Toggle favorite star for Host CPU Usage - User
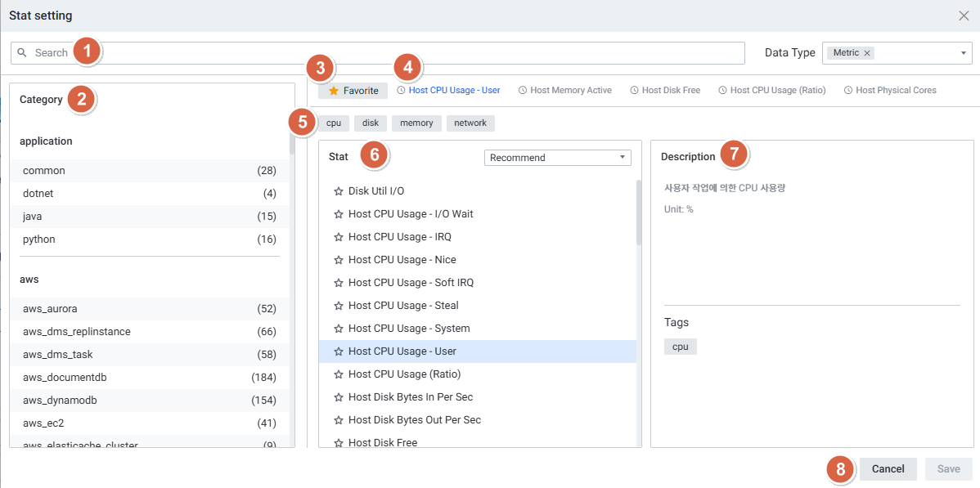The image size is (980, 488). point(339,351)
